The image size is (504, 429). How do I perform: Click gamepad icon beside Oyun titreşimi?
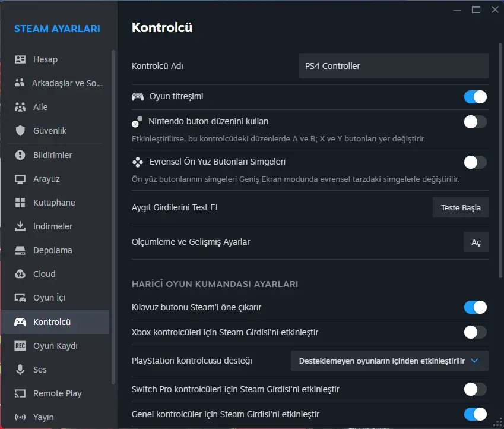[x=138, y=96]
